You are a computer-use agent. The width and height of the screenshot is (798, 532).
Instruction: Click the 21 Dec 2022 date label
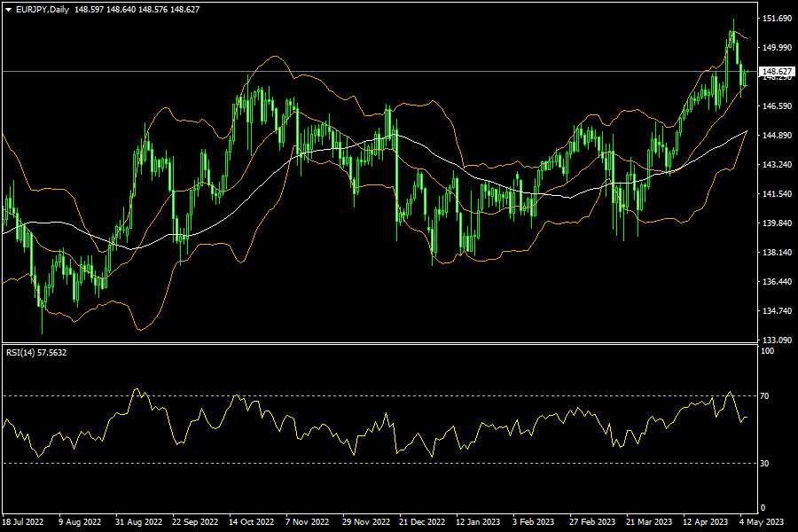pyautogui.click(x=422, y=522)
